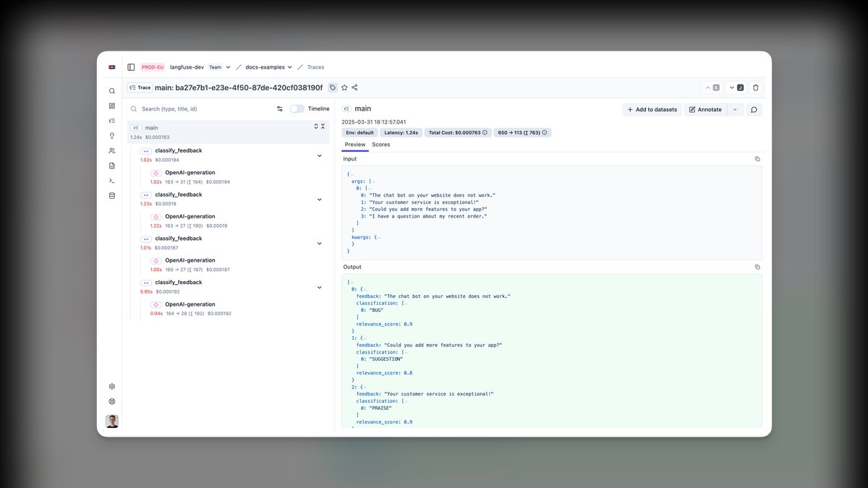Image resolution: width=868 pixels, height=488 pixels.
Task: Collapse the classify_feedback span taking 1.01s
Action: click(320, 244)
